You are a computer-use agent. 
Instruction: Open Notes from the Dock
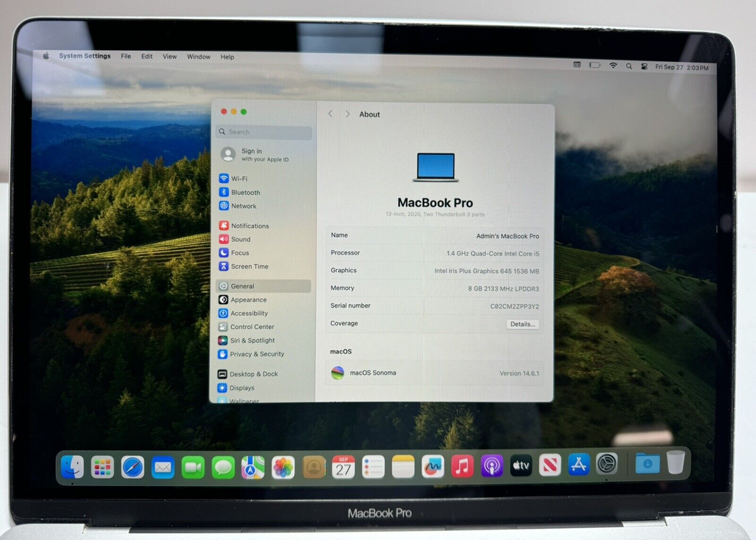pyautogui.click(x=403, y=466)
